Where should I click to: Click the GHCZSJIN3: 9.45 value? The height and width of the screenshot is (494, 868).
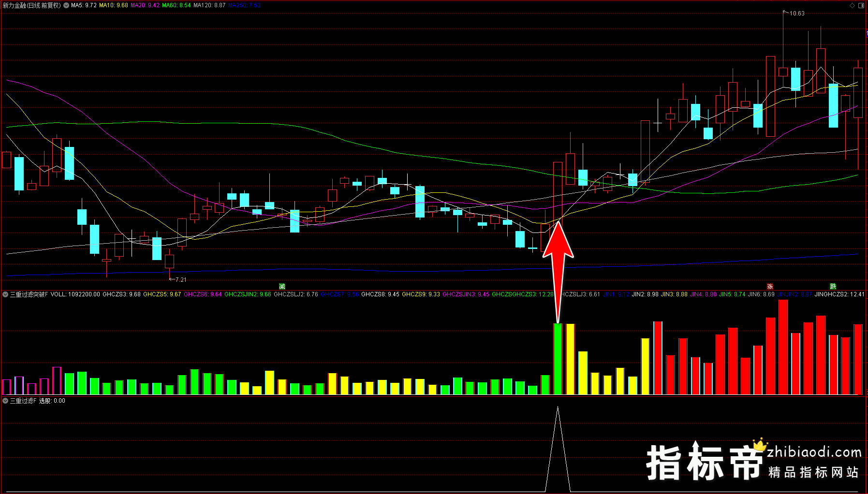point(466,294)
